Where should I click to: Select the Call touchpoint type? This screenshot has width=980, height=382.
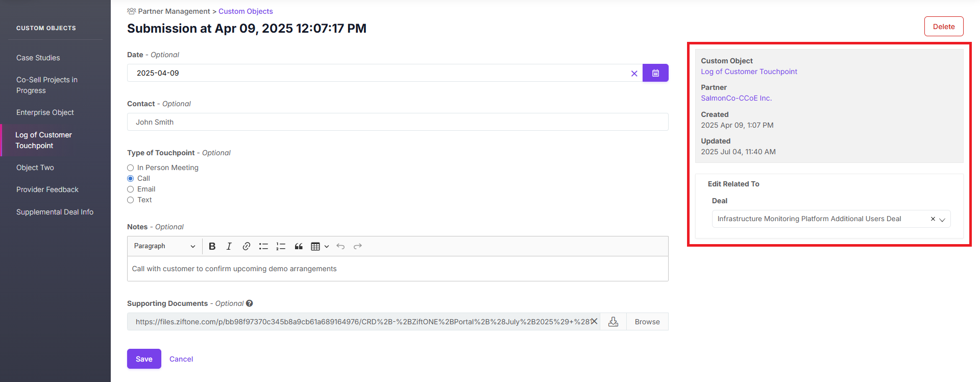(x=130, y=178)
